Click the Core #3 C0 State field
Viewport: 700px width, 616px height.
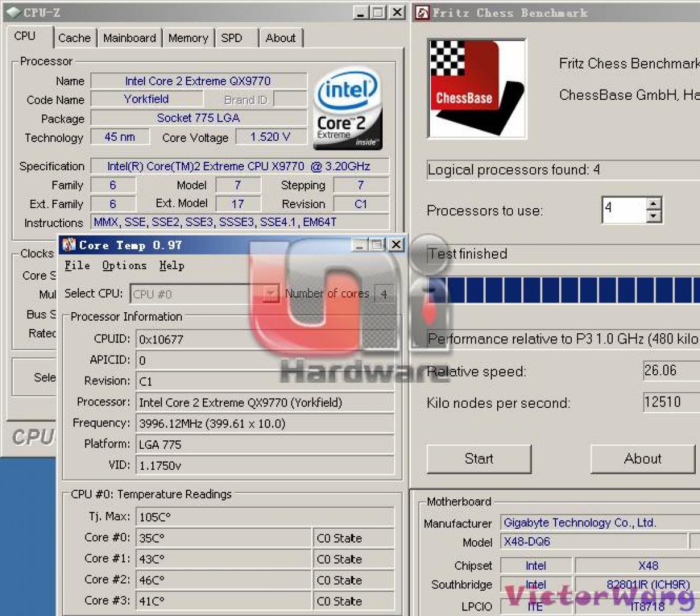click(353, 601)
